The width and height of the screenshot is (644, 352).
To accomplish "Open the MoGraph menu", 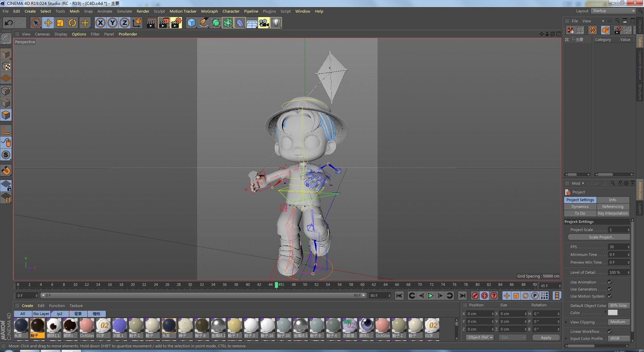I will [209, 11].
